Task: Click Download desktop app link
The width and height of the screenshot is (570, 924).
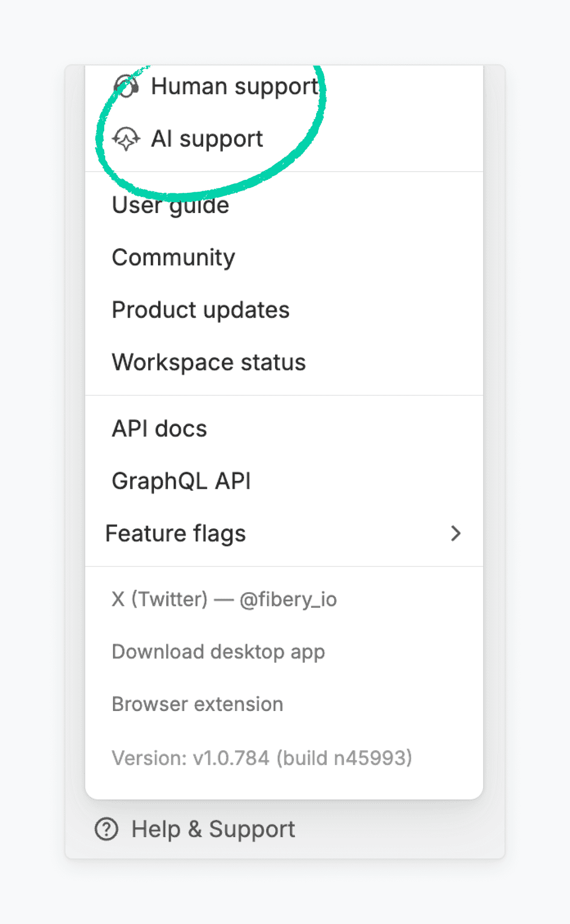Action: 218,651
